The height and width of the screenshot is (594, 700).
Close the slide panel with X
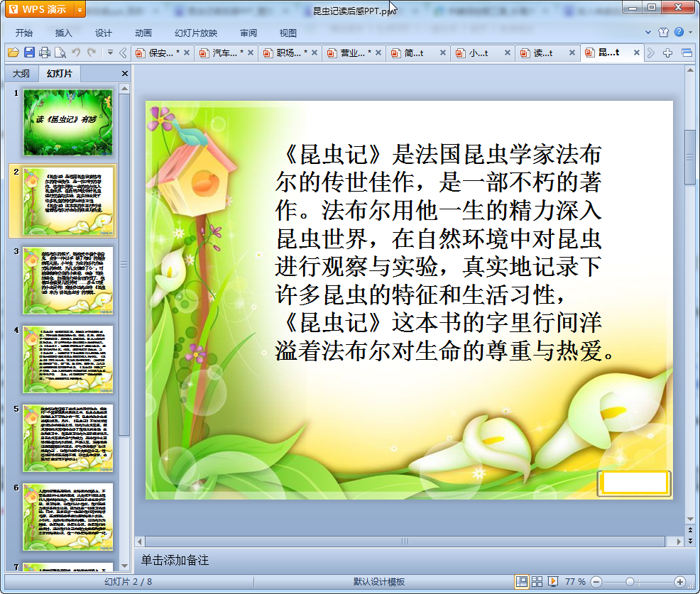pos(125,74)
